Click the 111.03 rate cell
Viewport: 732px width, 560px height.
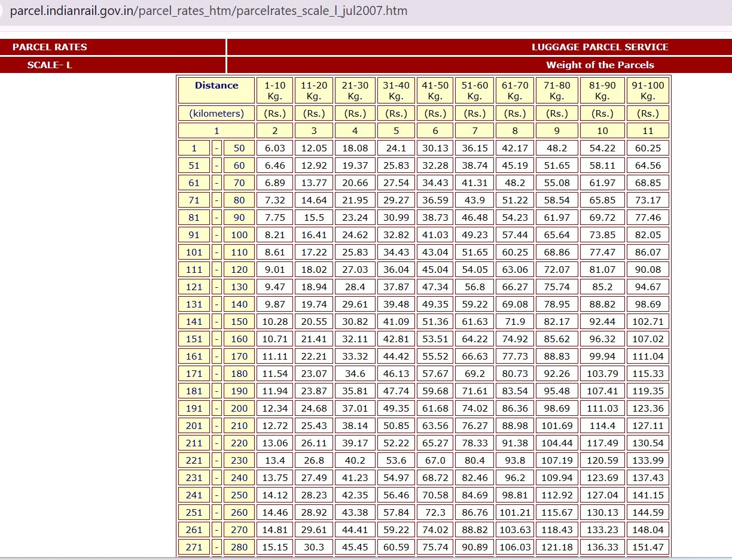pos(602,408)
